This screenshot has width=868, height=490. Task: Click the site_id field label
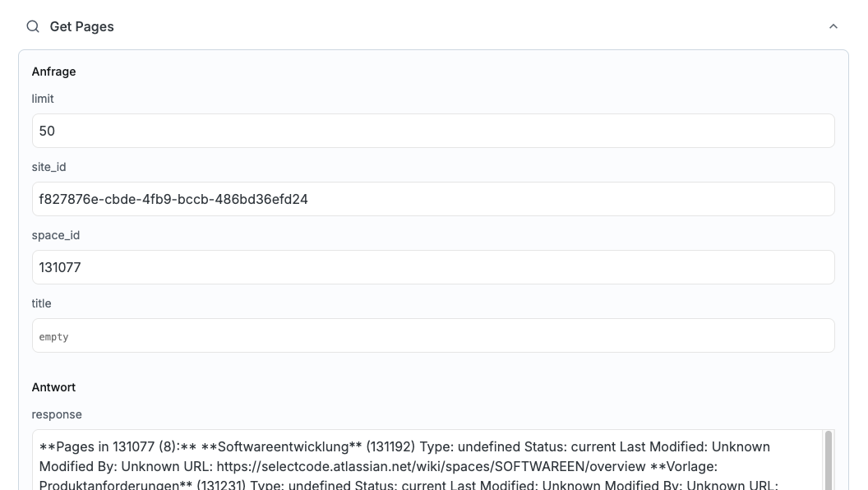tap(48, 167)
